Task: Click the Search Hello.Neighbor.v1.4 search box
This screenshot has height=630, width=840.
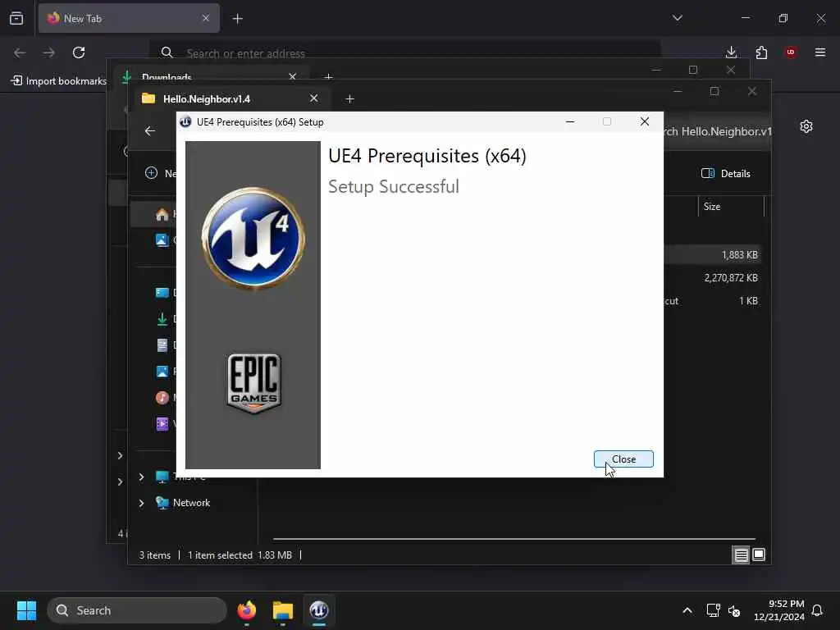Action: (718, 131)
